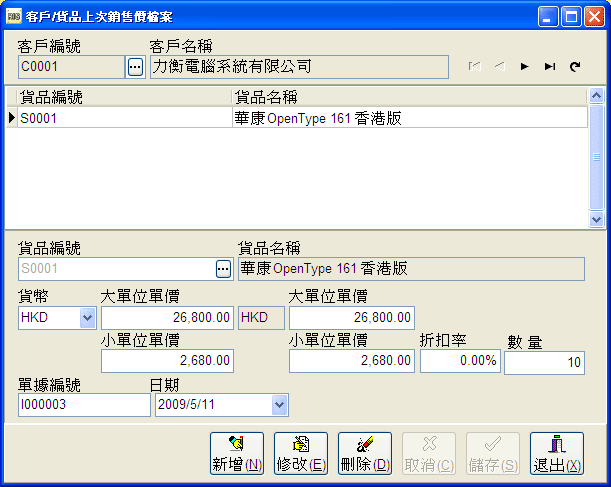The image size is (611, 487).
Task: Go to previous record navigation arrow
Action: click(500, 67)
